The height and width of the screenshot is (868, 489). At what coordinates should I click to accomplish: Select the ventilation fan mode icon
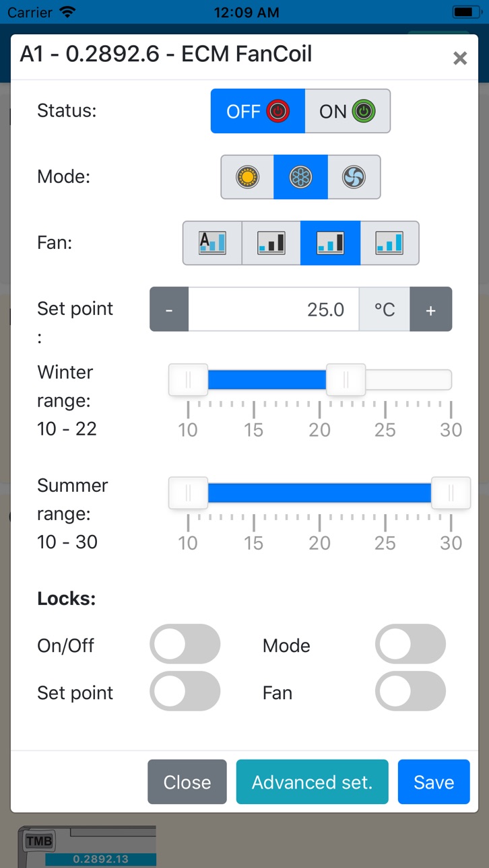[354, 177]
